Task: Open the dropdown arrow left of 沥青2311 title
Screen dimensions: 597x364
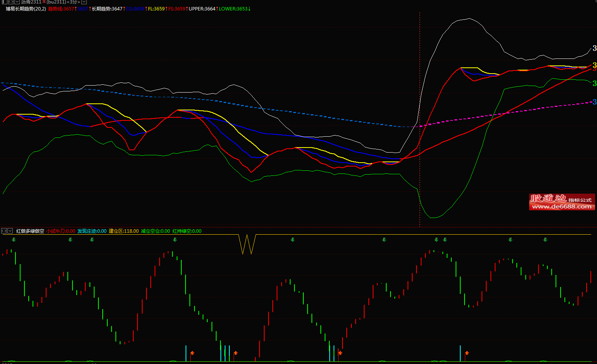Action: (17, 2)
